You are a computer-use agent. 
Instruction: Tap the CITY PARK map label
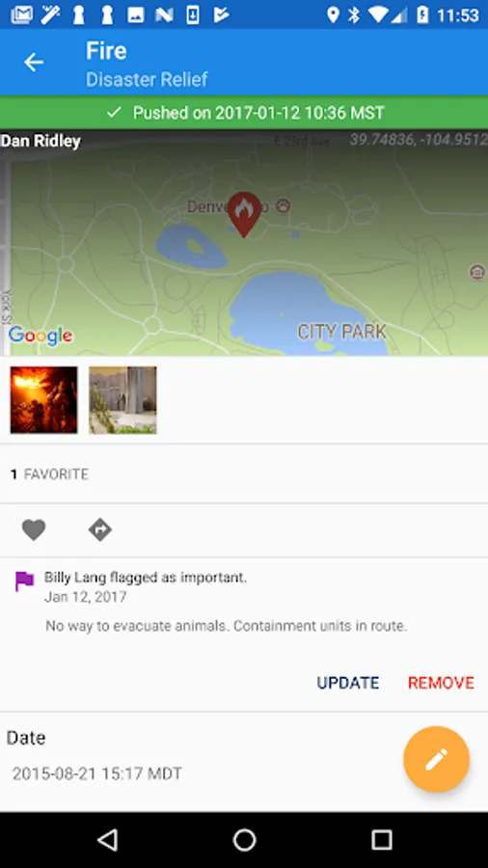[x=342, y=332]
